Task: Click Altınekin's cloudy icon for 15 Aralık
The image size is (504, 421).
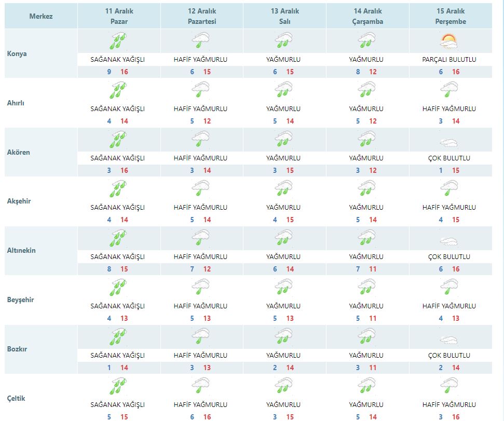Action: coord(449,241)
